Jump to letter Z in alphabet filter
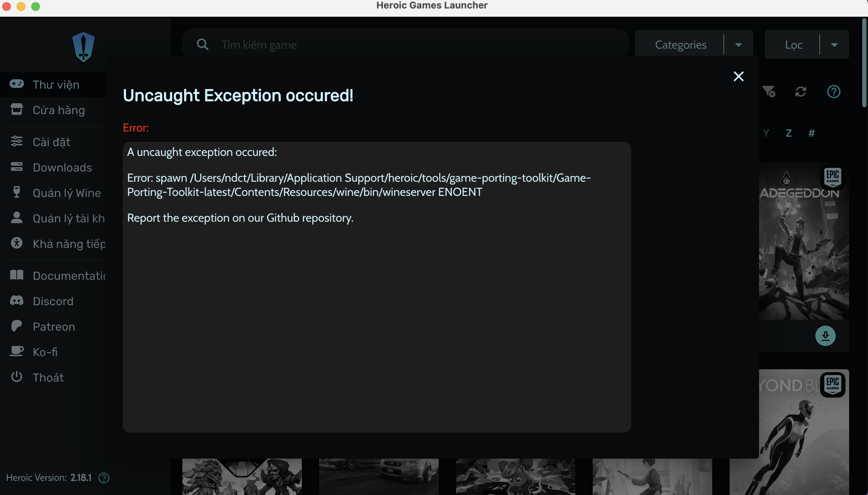868x495 pixels. [789, 133]
